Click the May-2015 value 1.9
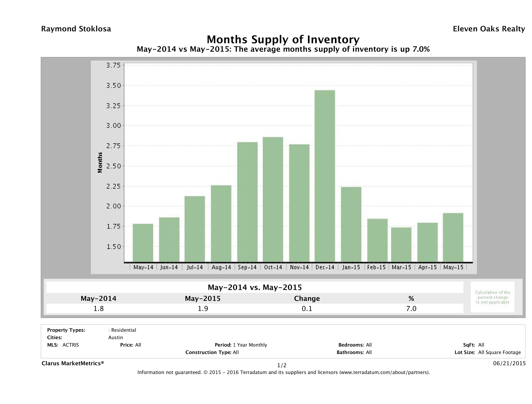 203,308
